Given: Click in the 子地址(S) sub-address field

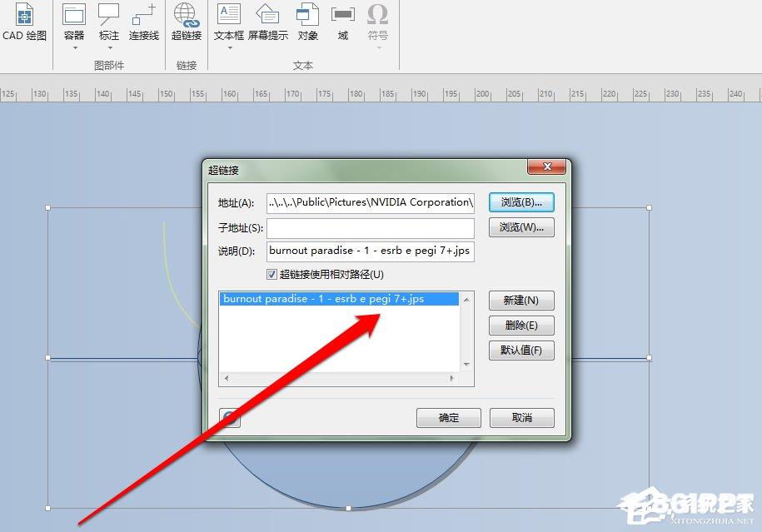Looking at the screenshot, I should click(371, 228).
